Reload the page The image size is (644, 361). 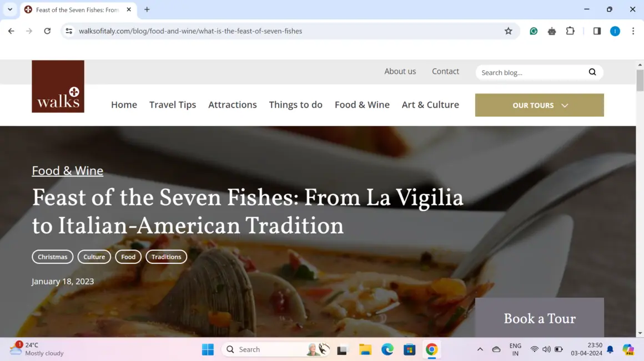point(47,31)
